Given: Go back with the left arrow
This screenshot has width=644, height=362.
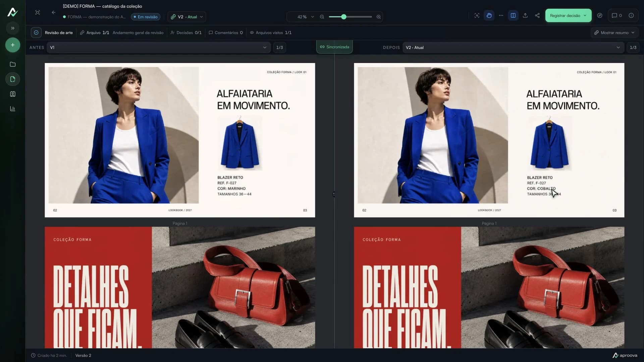Looking at the screenshot, I should pyautogui.click(x=54, y=12).
